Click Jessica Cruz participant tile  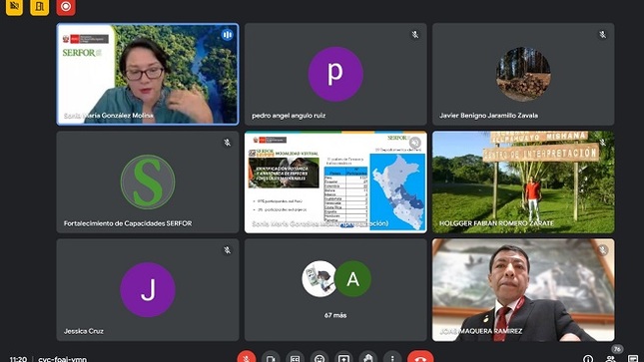click(x=148, y=290)
